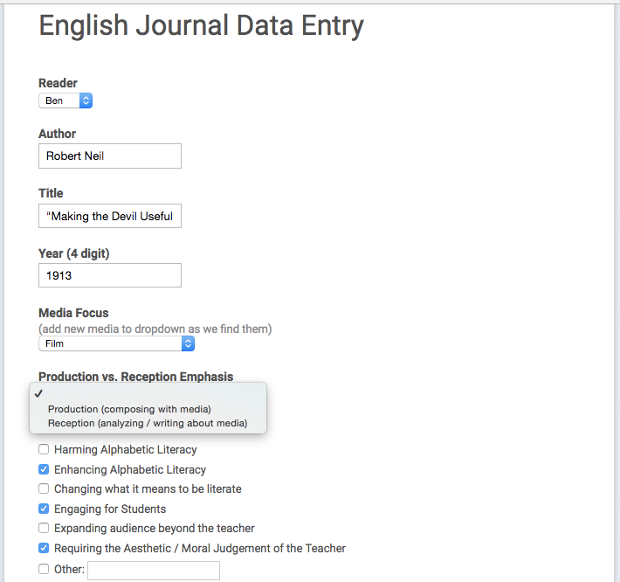Viewport: 620px width, 582px height.
Task: Click the English Journal Data Entry heading
Action: (201, 26)
